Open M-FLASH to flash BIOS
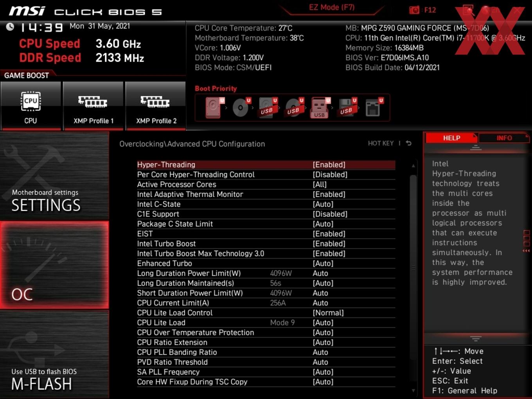The width and height of the screenshot is (532, 399). [54, 355]
